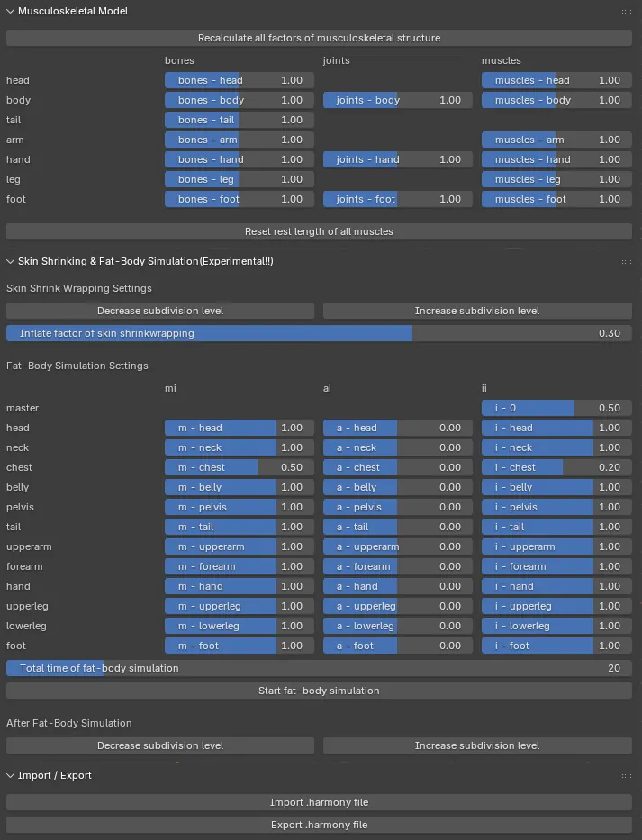Collapse the Import / Export panel
Screen dimensions: 642x840
[10, 775]
